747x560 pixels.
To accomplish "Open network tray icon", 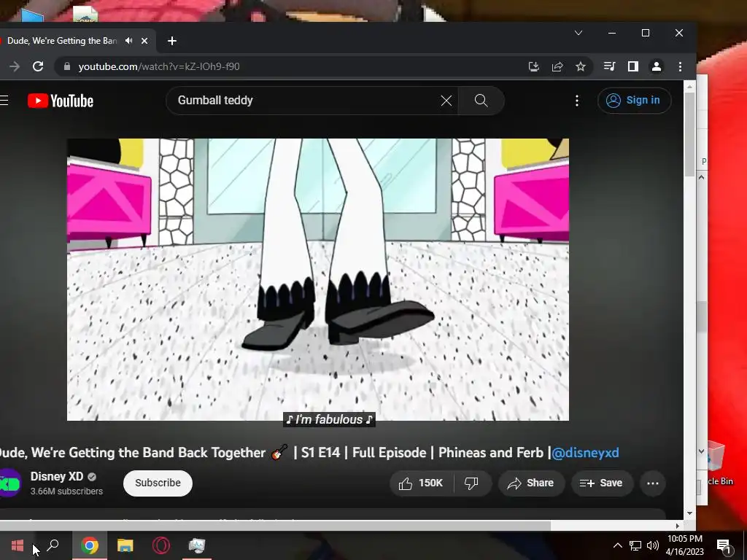I will coord(635,545).
